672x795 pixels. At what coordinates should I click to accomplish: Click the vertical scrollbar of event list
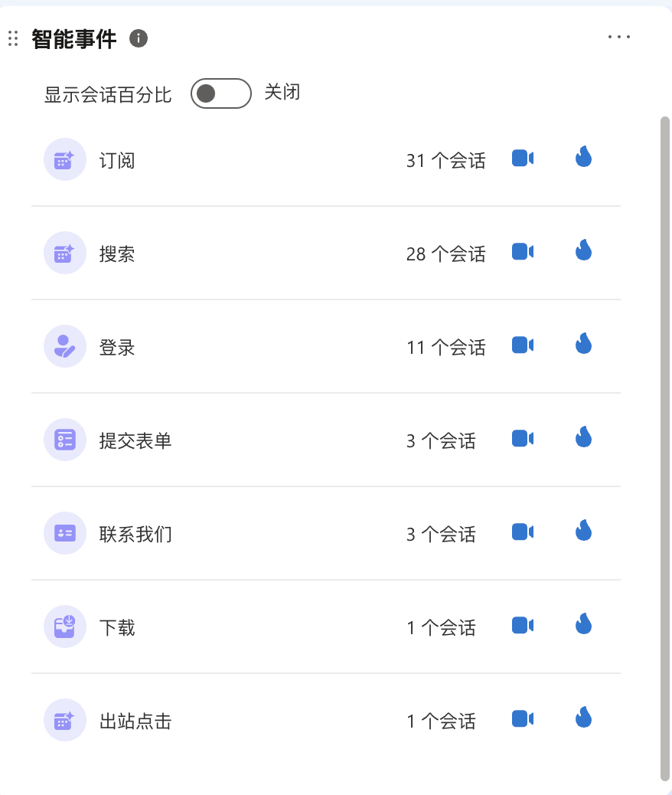(x=665, y=450)
